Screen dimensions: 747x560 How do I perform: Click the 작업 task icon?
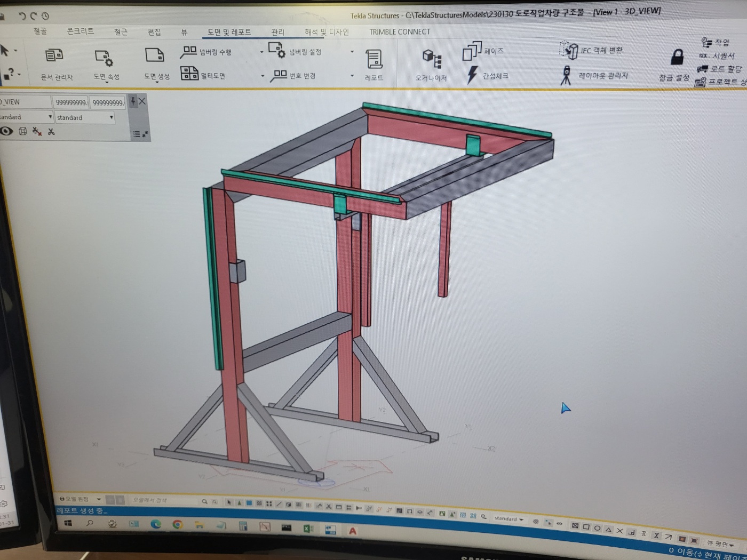pyautogui.click(x=707, y=42)
